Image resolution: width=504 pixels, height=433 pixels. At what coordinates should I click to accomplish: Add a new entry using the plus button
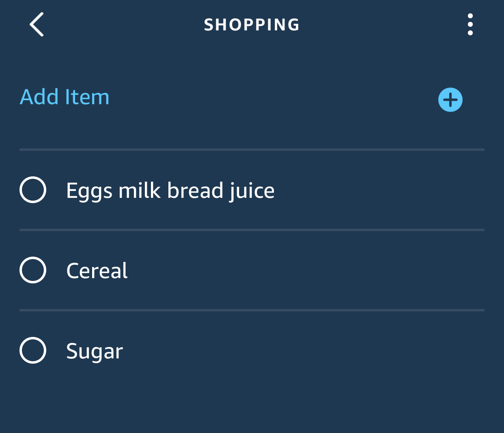coord(450,99)
